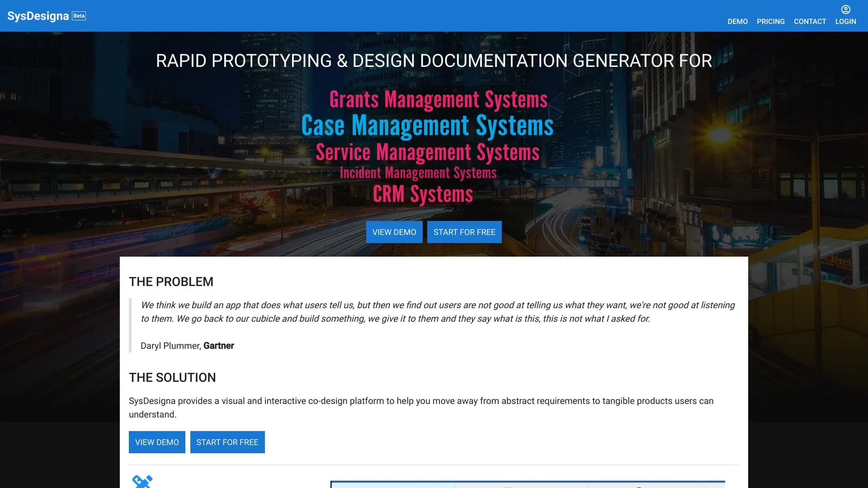Click the Gartner attribution text
Image resolution: width=868 pixels, height=488 pixels.
[x=219, y=346]
